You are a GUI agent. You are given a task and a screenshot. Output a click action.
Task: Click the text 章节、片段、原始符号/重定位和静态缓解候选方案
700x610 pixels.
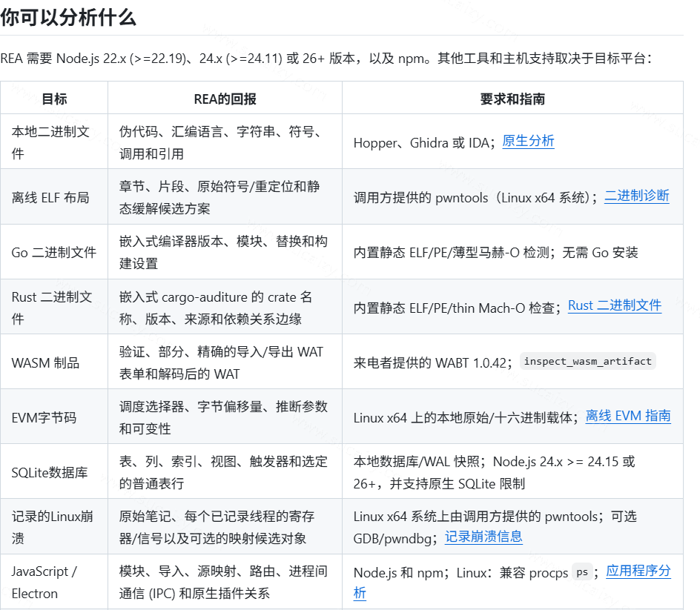click(219, 197)
